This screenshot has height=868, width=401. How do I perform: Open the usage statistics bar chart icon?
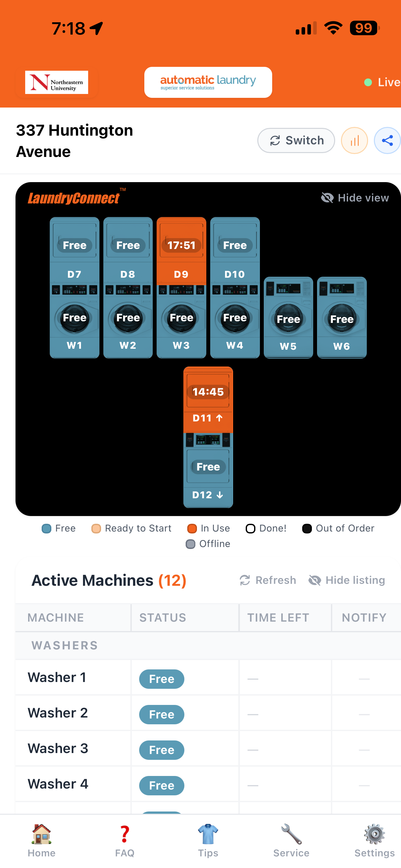[354, 140]
